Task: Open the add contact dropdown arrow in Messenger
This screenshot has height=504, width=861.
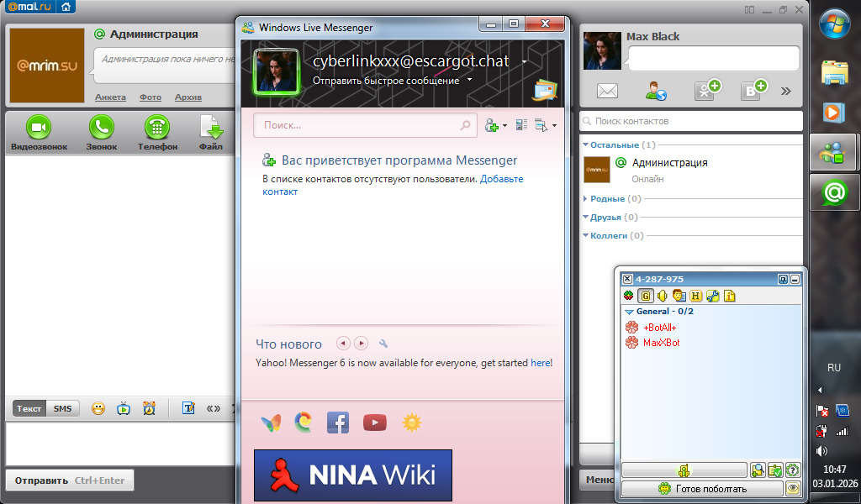Action: [504, 126]
